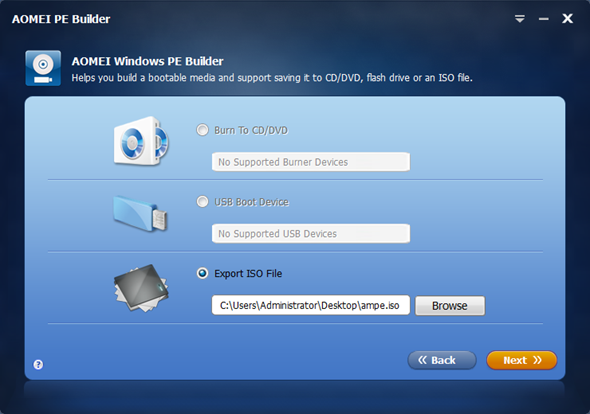Click the CD/DVD burner drive icon
This screenshot has width=590, height=414.
click(x=141, y=141)
